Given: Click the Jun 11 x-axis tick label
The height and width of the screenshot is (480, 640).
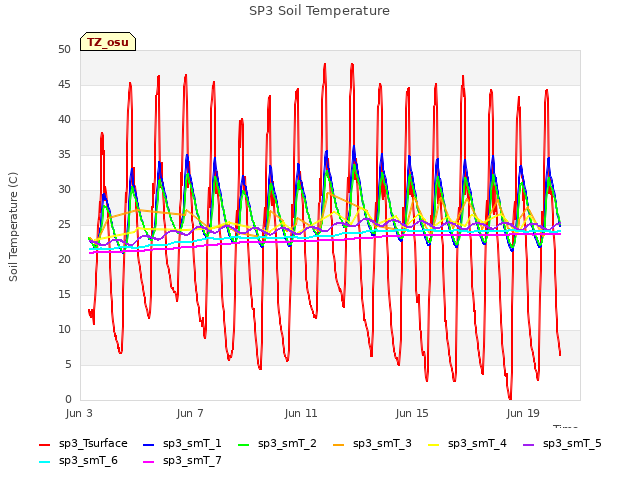Looking at the screenshot, I should click(301, 413).
